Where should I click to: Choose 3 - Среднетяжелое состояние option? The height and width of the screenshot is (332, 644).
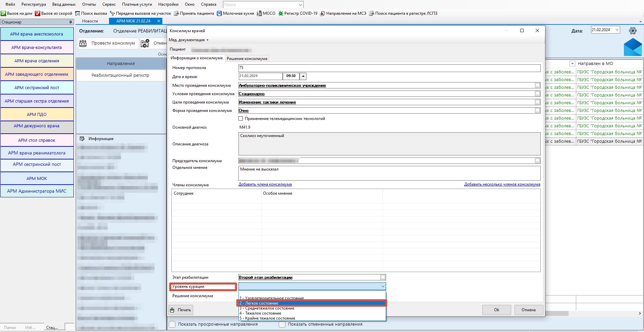312,308
